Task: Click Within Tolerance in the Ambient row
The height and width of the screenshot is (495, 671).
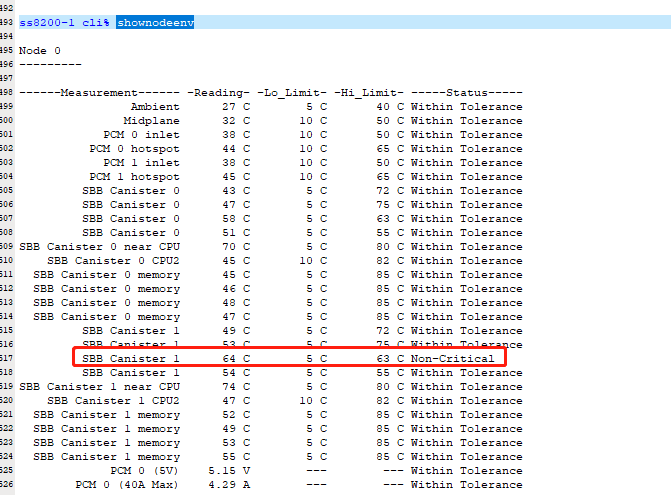Action: coord(467,107)
